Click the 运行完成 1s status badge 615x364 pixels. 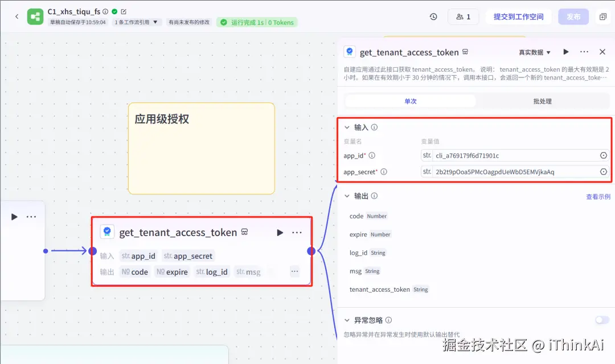(257, 22)
